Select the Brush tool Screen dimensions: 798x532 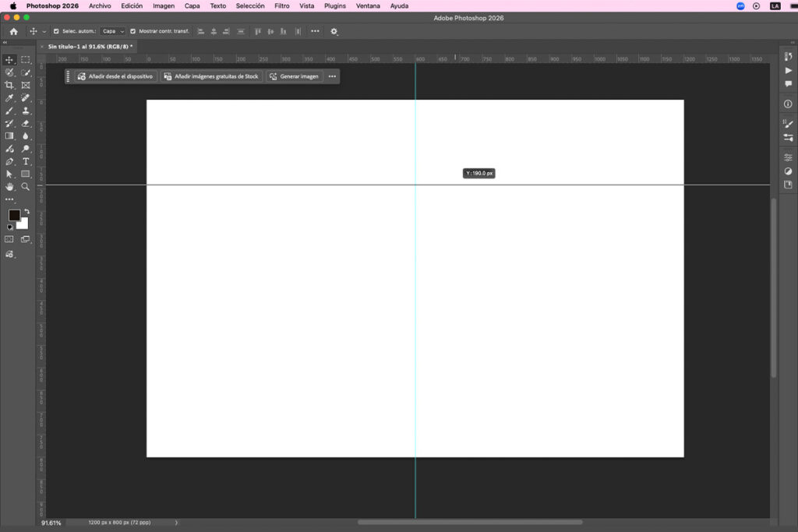coord(9,111)
